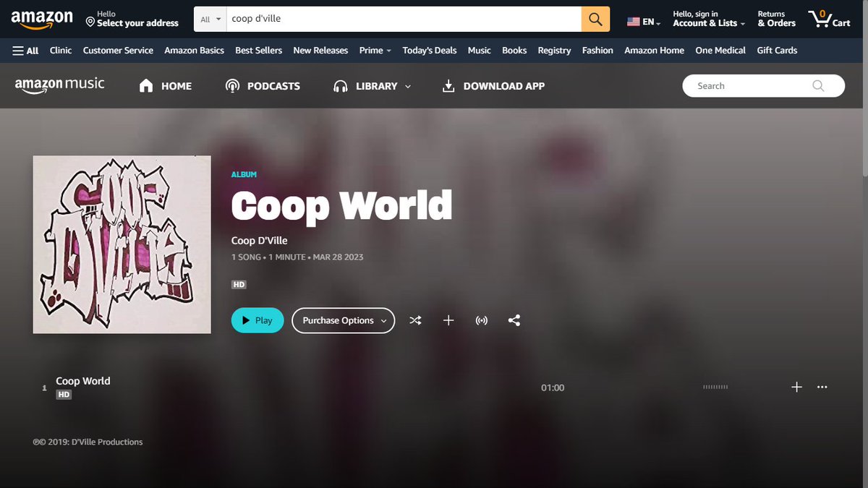
Task: Click the Amazon Music logo
Action: coord(59,85)
